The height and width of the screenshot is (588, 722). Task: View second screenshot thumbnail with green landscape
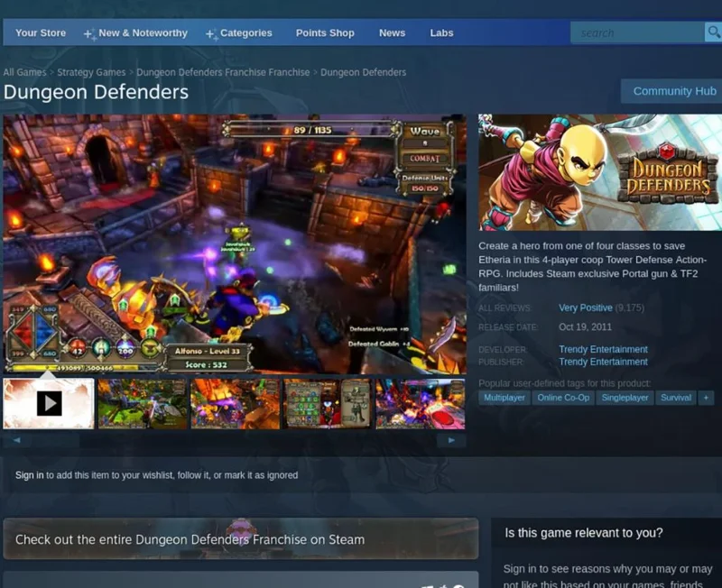[143, 403]
